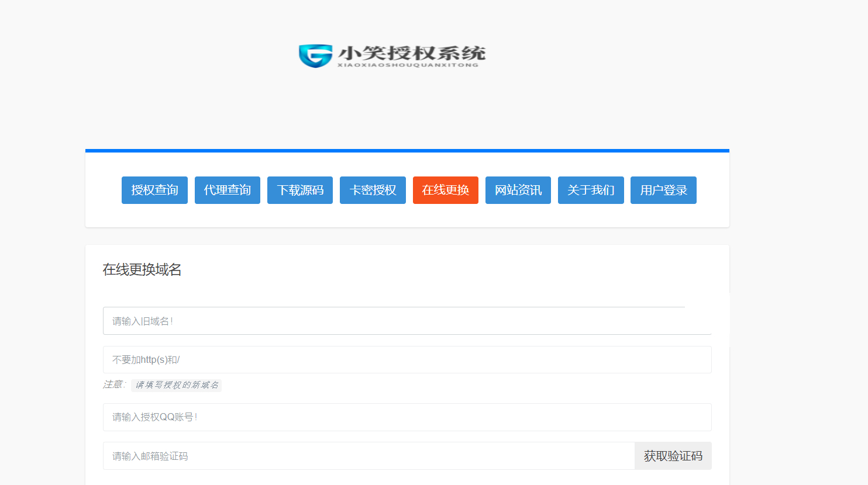Viewport: 868px width, 485px height.
Task: Click the 不要加http(s)和/ new domain field
Action: 407,359
